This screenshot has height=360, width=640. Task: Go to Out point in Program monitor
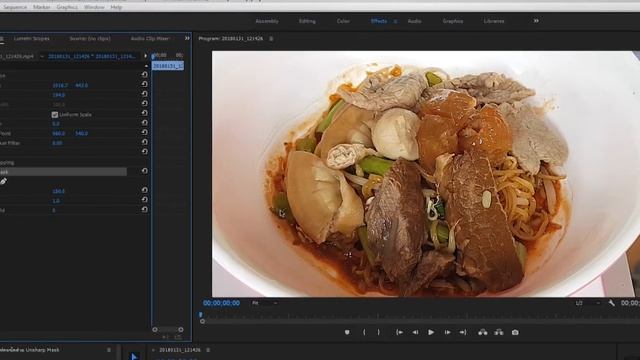(463, 332)
